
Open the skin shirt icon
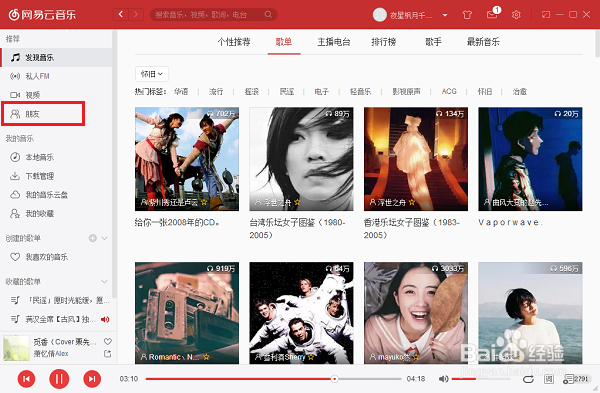coord(467,15)
